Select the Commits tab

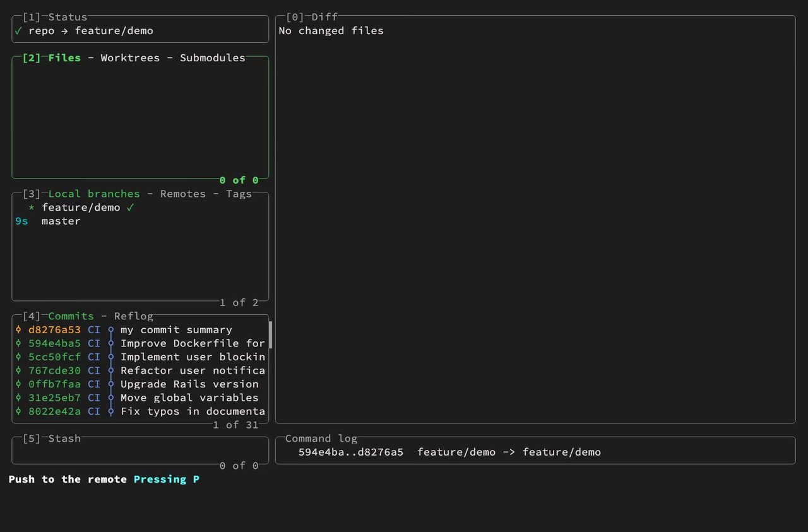coord(71,316)
